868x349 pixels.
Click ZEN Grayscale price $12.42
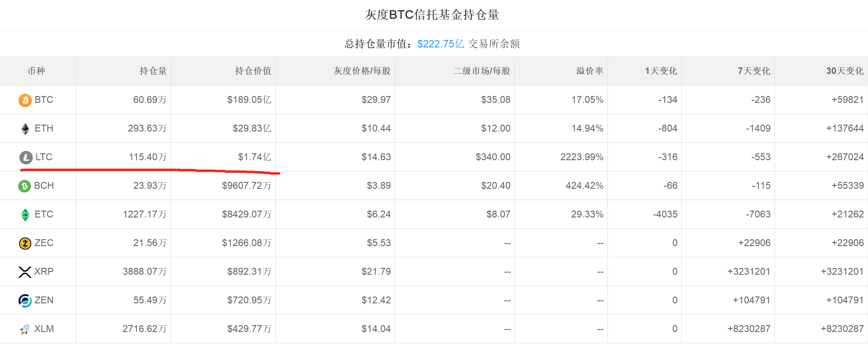coord(376,300)
